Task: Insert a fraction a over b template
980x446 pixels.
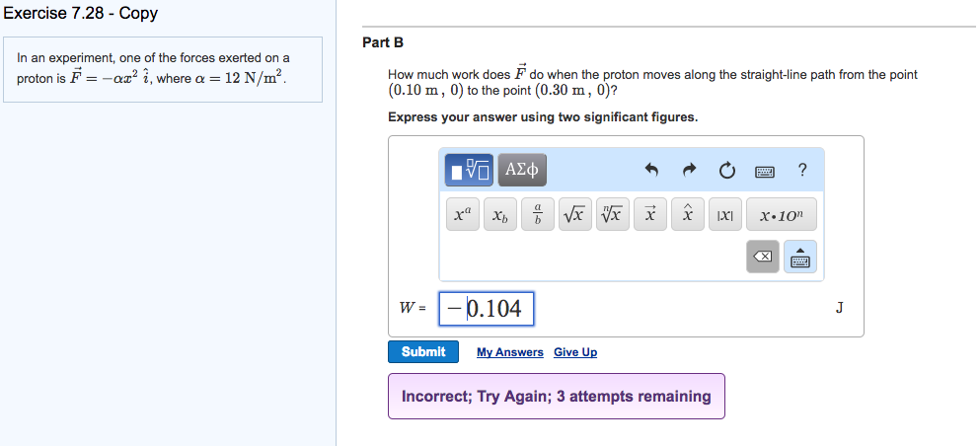Action: [538, 215]
